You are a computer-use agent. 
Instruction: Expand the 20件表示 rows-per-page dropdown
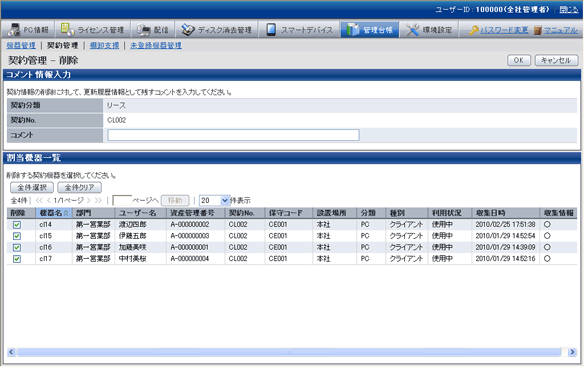(x=225, y=200)
